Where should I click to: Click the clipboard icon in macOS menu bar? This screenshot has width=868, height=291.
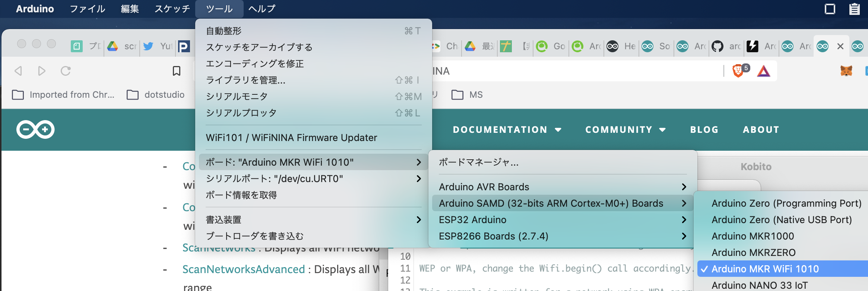pyautogui.click(x=855, y=9)
